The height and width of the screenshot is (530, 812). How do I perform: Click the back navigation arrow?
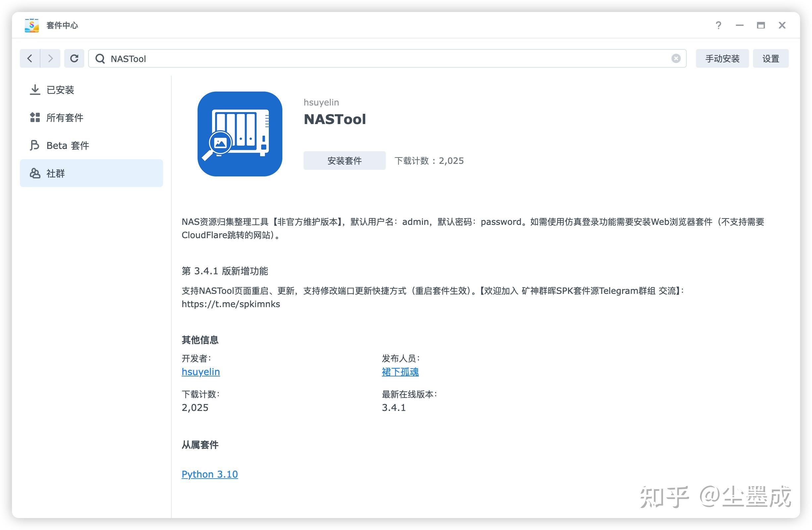[x=30, y=58]
